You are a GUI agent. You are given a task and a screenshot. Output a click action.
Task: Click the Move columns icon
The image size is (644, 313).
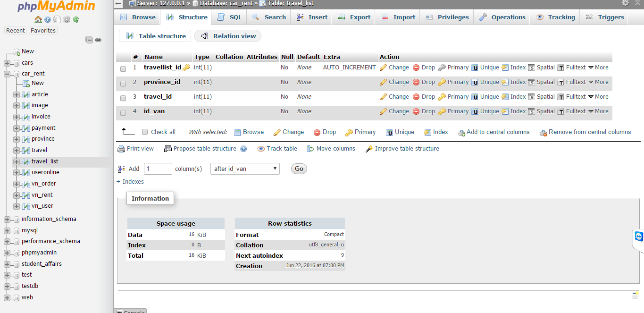pos(310,149)
